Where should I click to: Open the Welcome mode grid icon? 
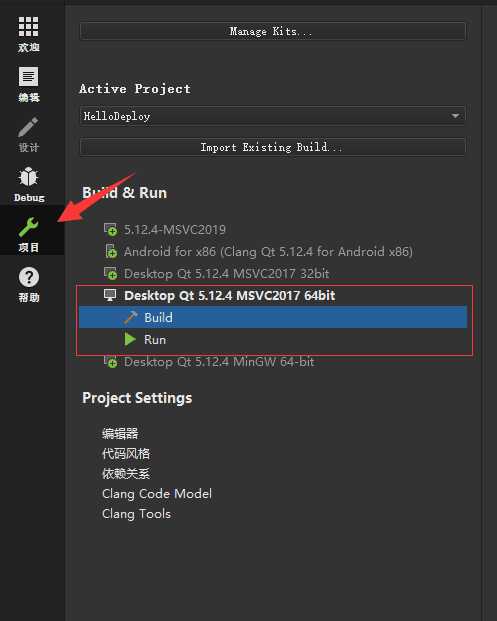pyautogui.click(x=29, y=27)
